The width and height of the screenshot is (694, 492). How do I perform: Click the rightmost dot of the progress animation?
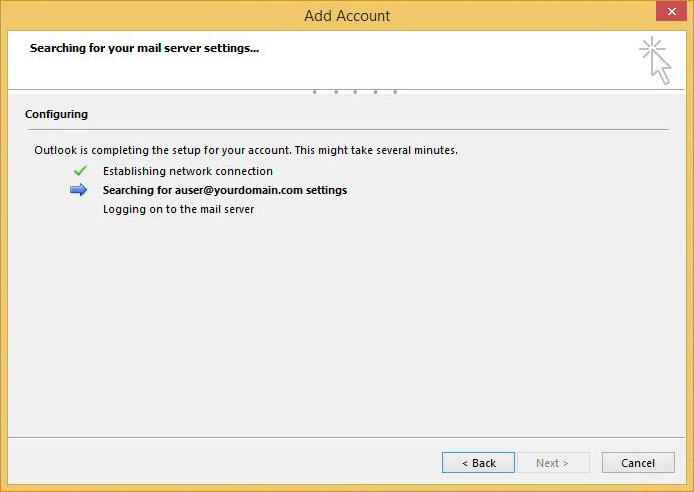(x=395, y=92)
